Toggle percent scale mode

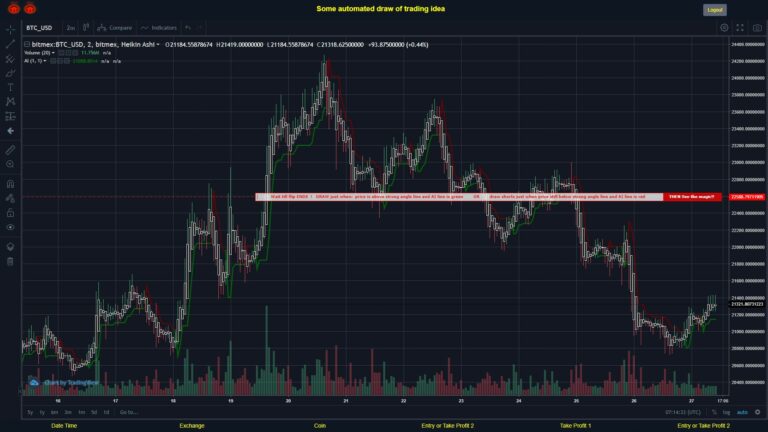click(714, 412)
